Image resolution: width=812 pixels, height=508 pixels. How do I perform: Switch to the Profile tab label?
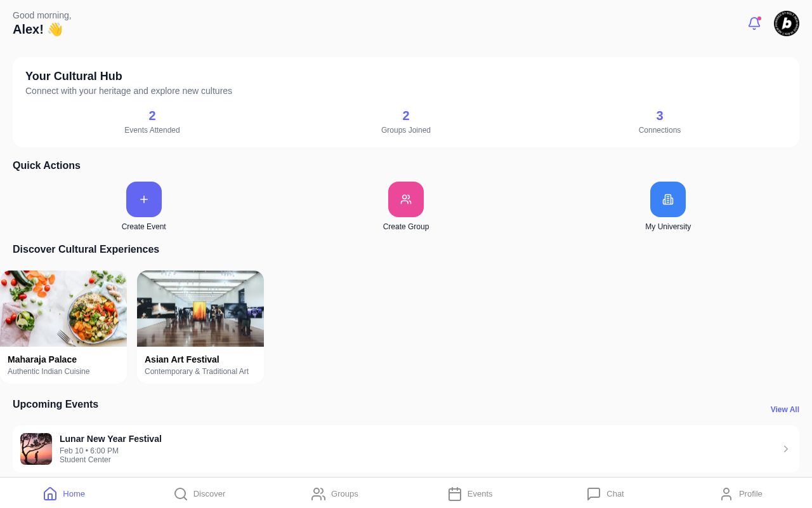[750, 493]
